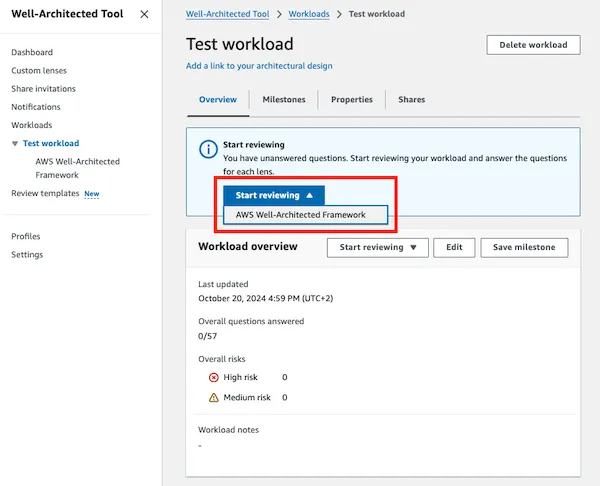Click the Save milestone button
600x486 pixels.
[x=524, y=248]
